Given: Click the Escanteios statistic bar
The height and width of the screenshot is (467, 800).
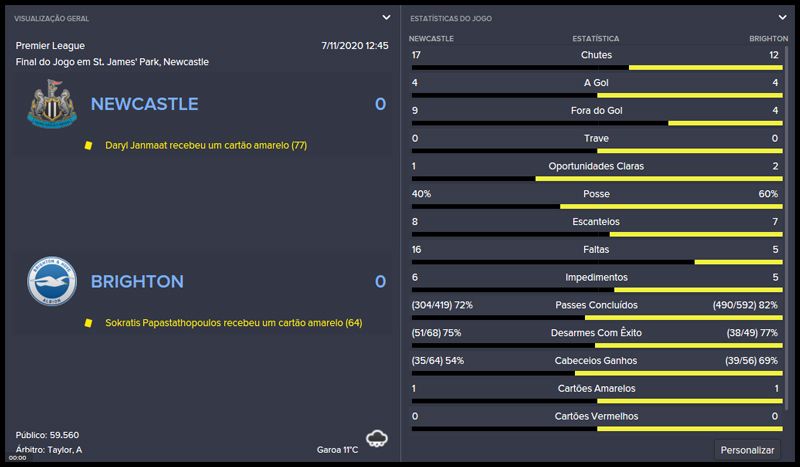Looking at the screenshot, I should tap(596, 234).
